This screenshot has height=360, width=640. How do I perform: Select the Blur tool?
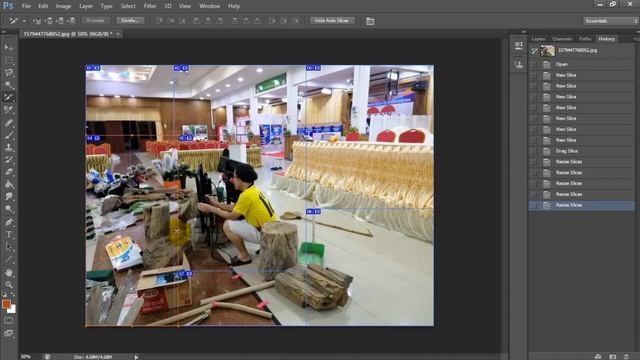[x=9, y=197]
